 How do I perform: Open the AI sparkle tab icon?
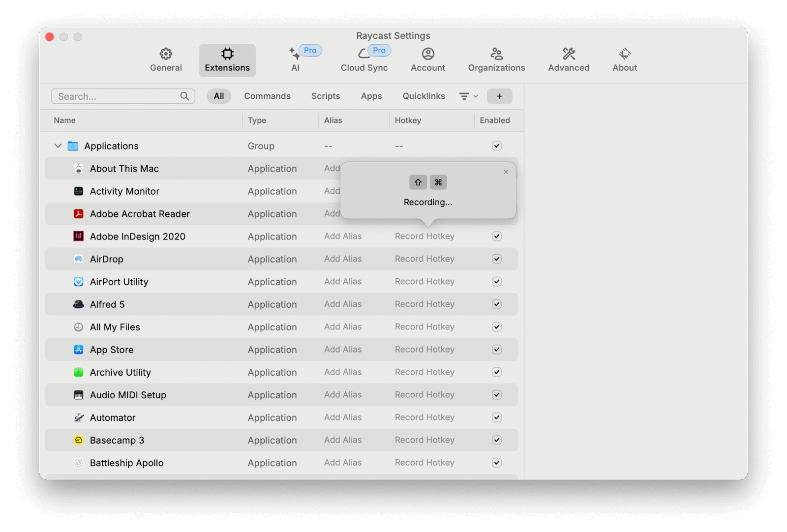(x=295, y=54)
